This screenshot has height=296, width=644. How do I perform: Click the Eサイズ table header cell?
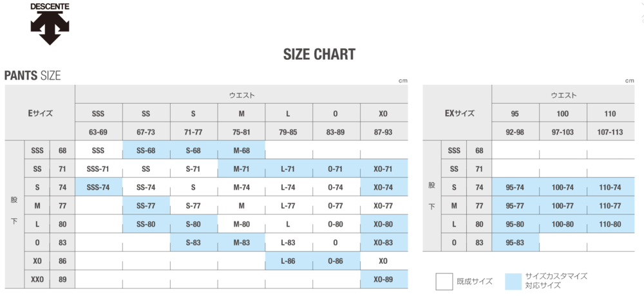[x=40, y=113]
